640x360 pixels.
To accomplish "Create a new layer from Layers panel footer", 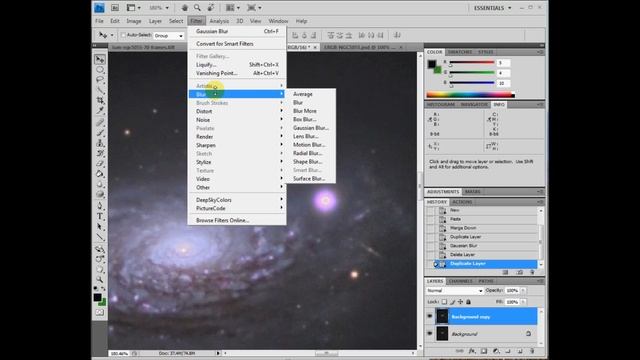I will point(520,351).
